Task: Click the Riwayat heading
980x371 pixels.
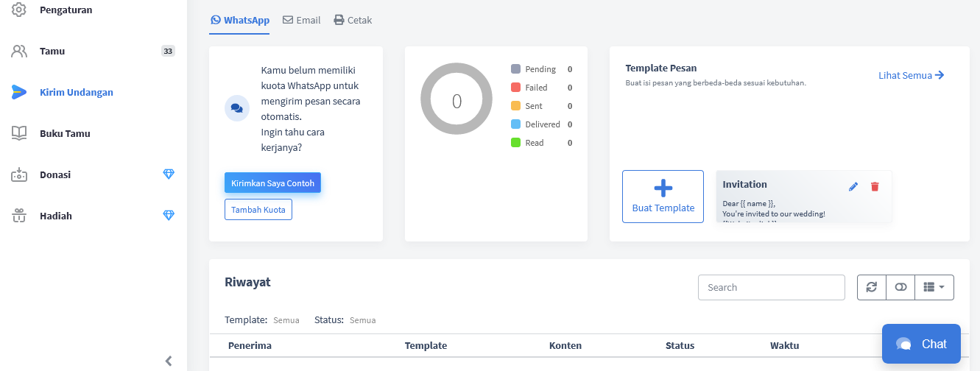Action: coord(247,282)
